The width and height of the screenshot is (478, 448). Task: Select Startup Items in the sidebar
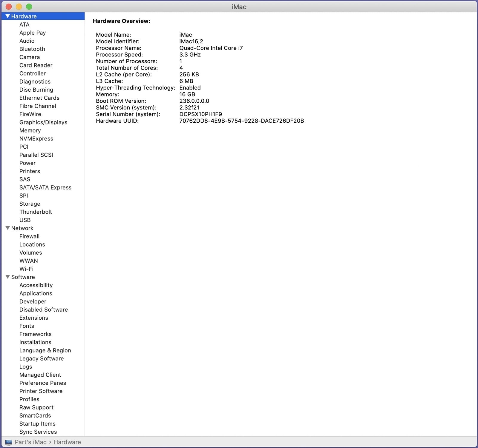[x=37, y=424]
